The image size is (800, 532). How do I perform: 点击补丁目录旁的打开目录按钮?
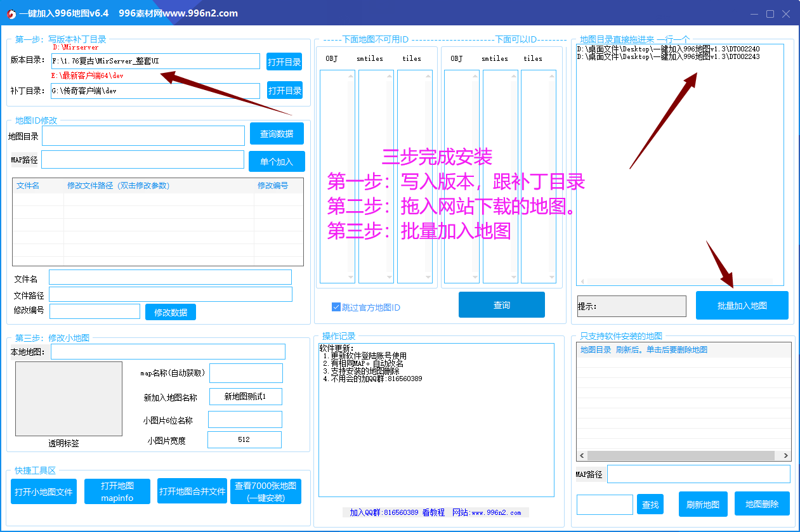click(x=284, y=90)
